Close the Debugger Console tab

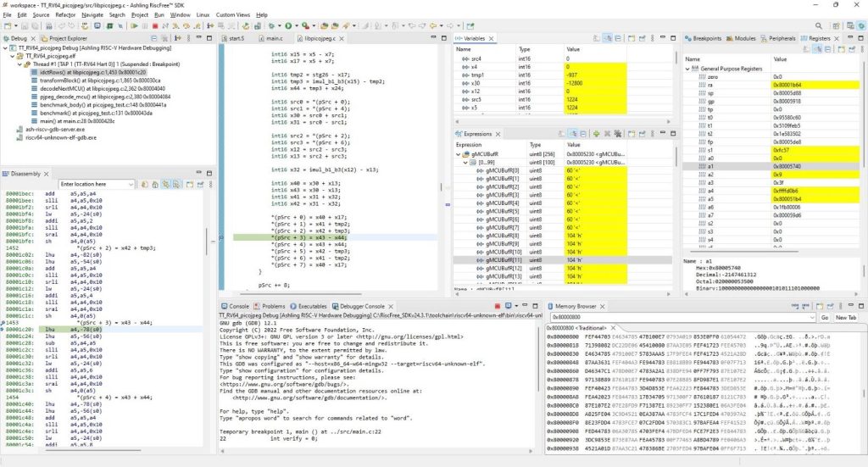(x=390, y=306)
